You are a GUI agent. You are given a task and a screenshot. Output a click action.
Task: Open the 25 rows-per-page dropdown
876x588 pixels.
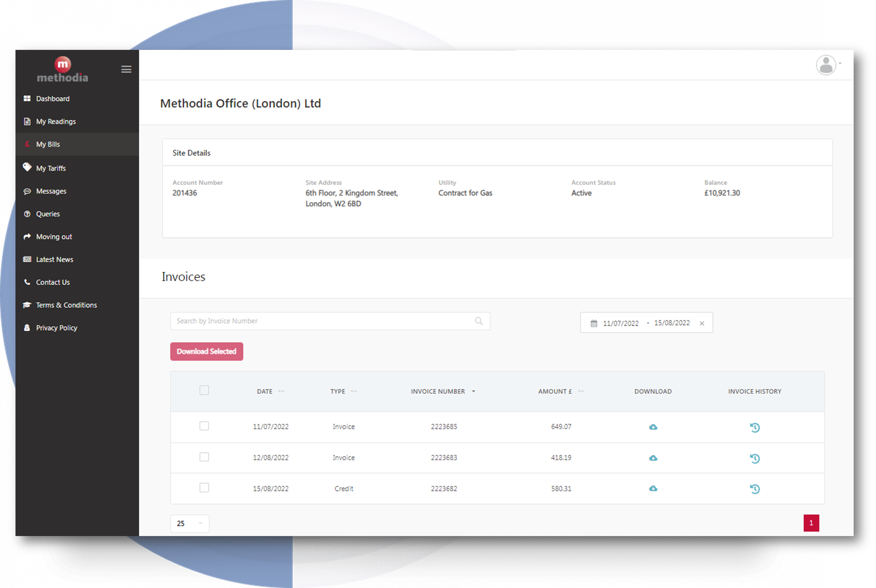click(x=190, y=524)
